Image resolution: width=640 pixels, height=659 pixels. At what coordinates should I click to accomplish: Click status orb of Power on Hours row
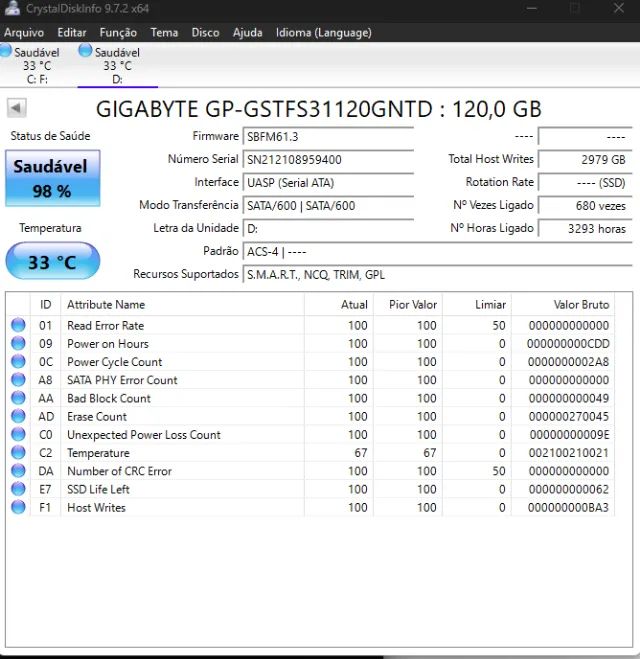point(18,343)
